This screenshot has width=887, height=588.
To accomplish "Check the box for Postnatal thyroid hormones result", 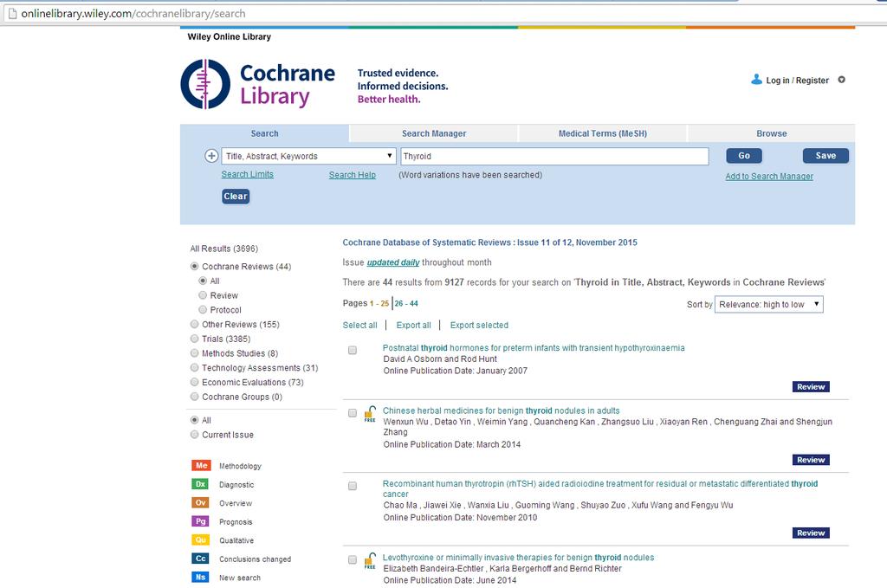I will [x=353, y=351].
